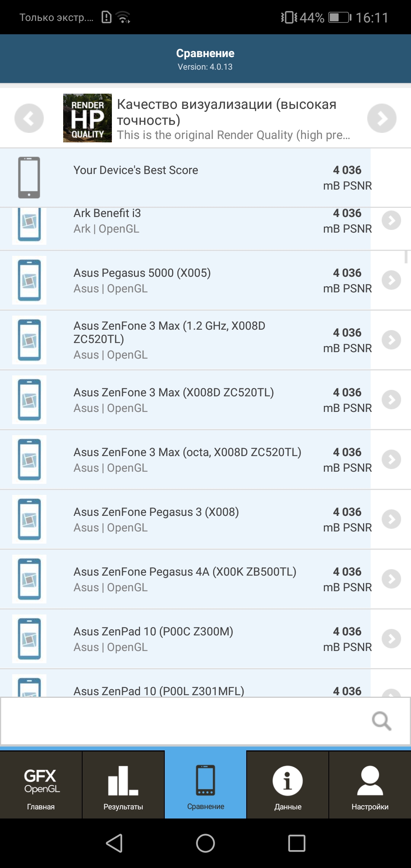Viewport: 411px width, 868px height.
Task: Select the Сравнение tab
Action: [205, 785]
